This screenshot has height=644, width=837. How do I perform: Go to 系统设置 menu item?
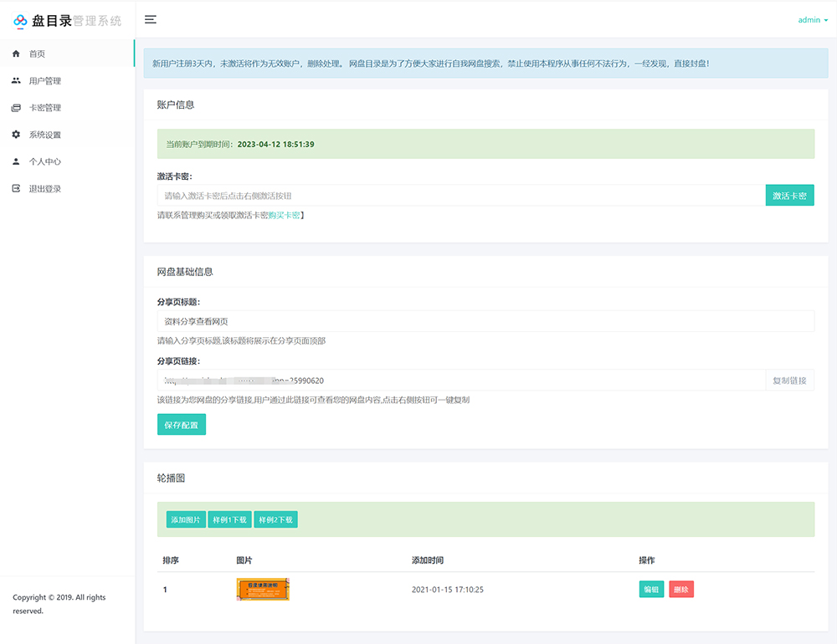(45, 135)
